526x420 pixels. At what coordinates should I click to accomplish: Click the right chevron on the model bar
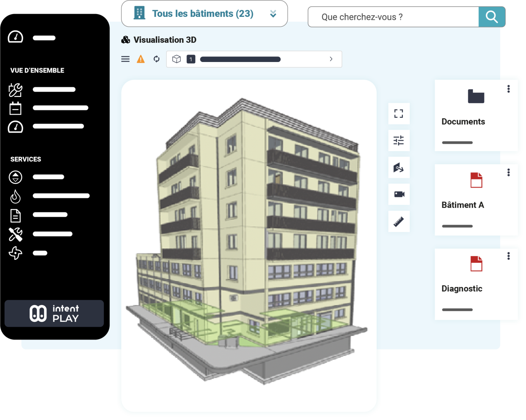coord(331,59)
